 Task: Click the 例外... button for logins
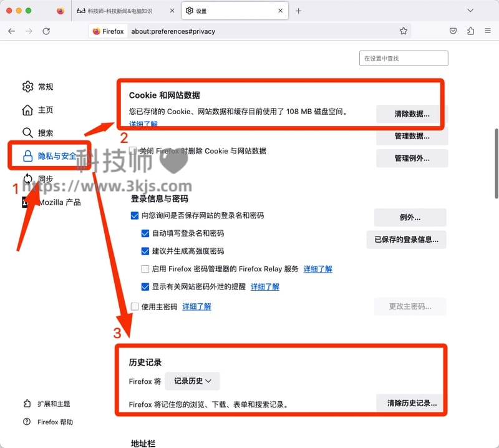coord(410,218)
